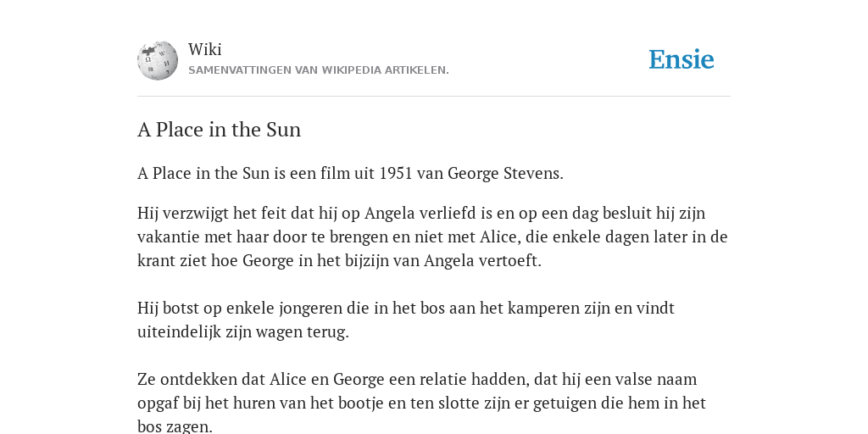Image resolution: width=868 pixels, height=434 pixels.
Task: Click the Wiki author name
Action: click(205, 49)
